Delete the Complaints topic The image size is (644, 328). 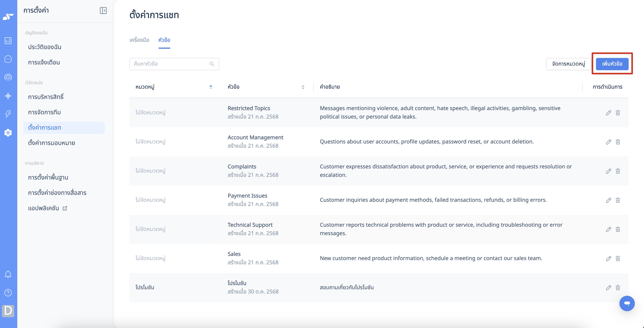coord(618,171)
